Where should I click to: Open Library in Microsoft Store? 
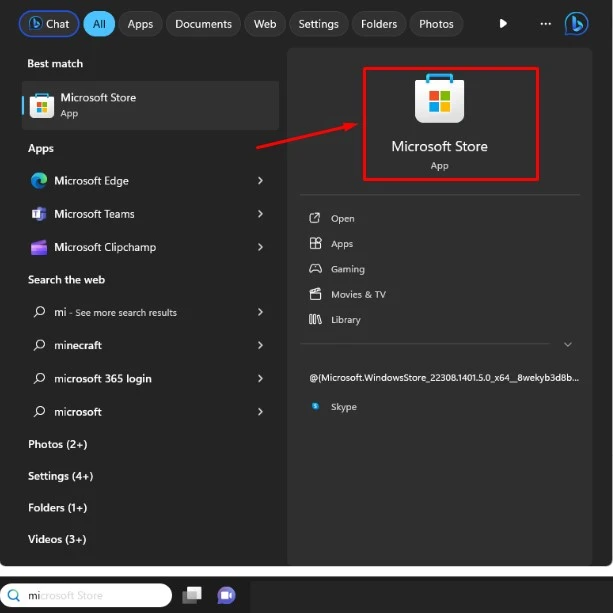(x=346, y=320)
